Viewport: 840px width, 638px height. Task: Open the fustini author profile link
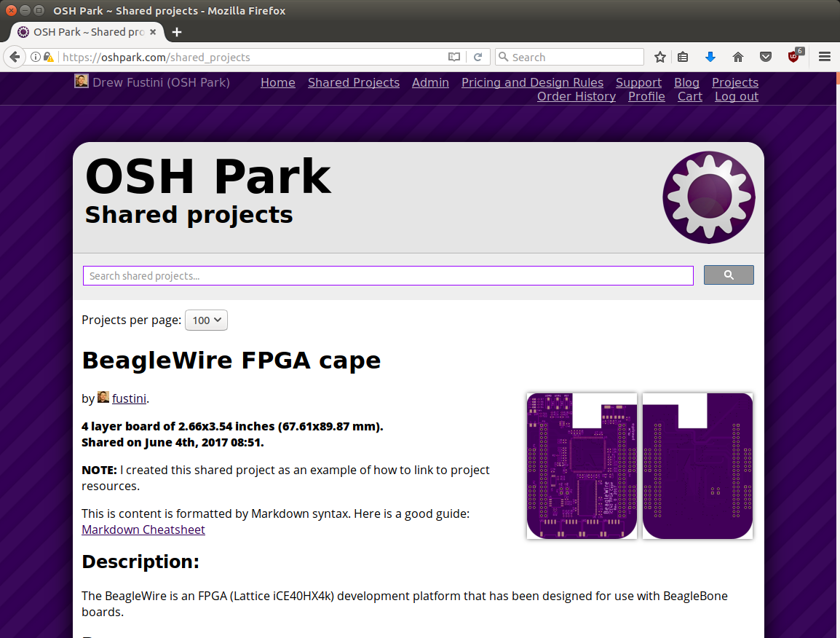[x=129, y=398]
